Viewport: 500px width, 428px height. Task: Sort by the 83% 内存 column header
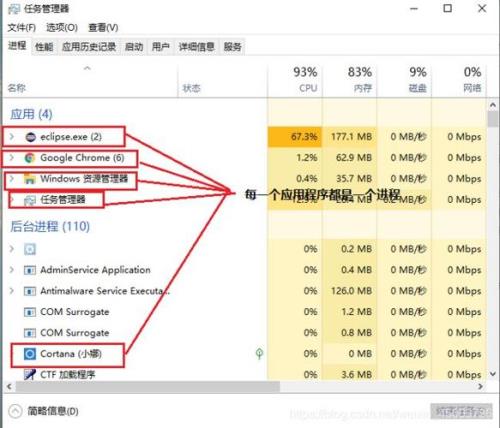click(x=349, y=81)
